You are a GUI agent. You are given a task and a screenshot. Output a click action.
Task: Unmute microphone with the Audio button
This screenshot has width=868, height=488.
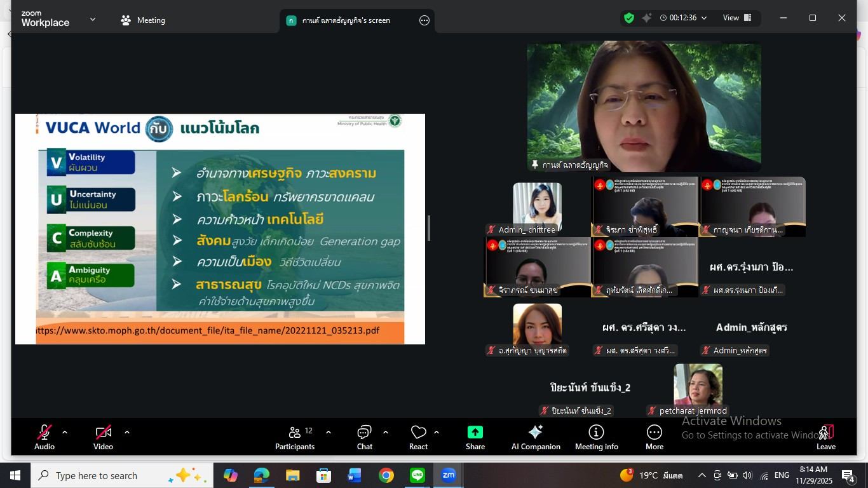click(44, 437)
